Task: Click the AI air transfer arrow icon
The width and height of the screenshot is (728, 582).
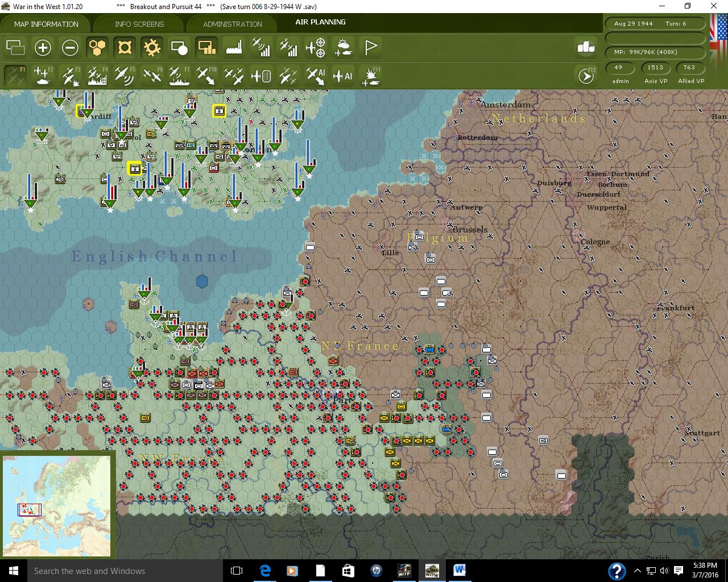Action: coord(316,76)
